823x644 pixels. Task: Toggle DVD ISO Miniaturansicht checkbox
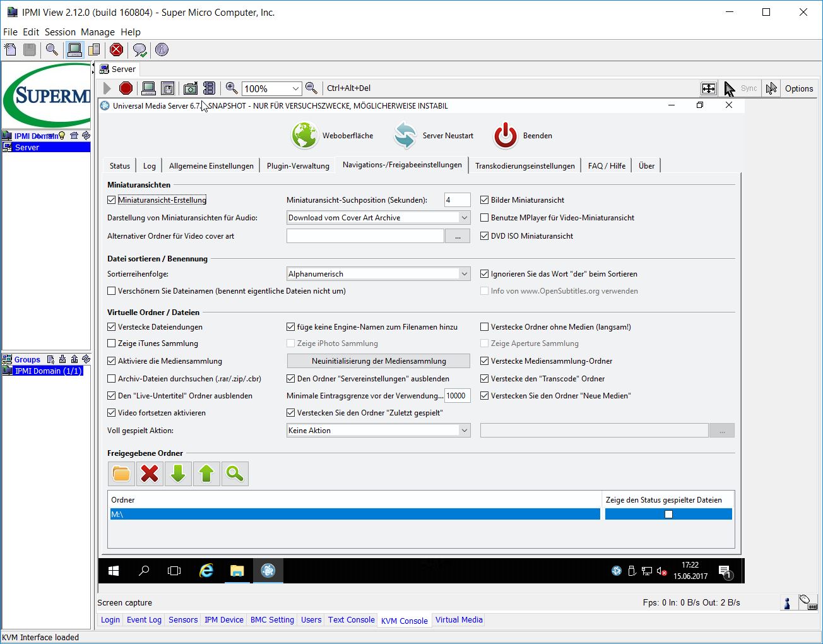485,236
